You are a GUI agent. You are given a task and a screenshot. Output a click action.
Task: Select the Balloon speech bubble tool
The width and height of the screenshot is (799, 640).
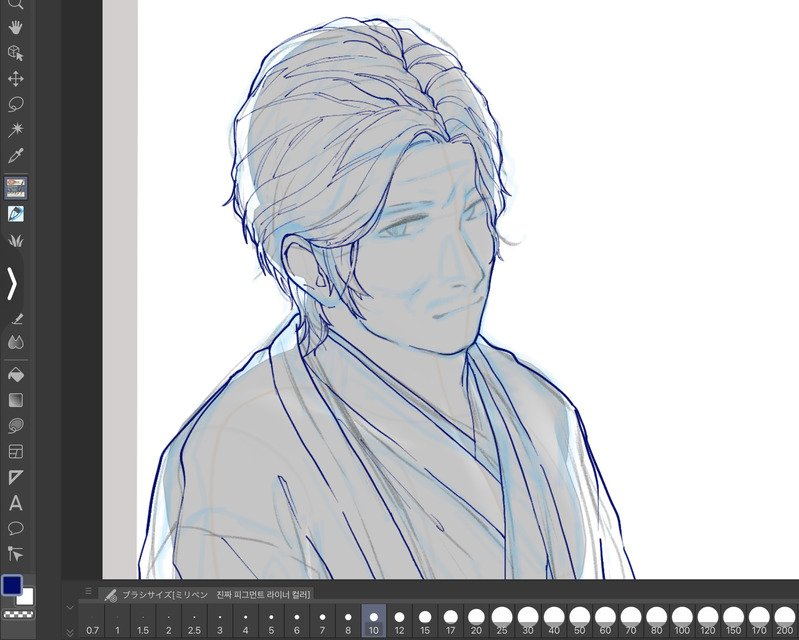(15, 528)
